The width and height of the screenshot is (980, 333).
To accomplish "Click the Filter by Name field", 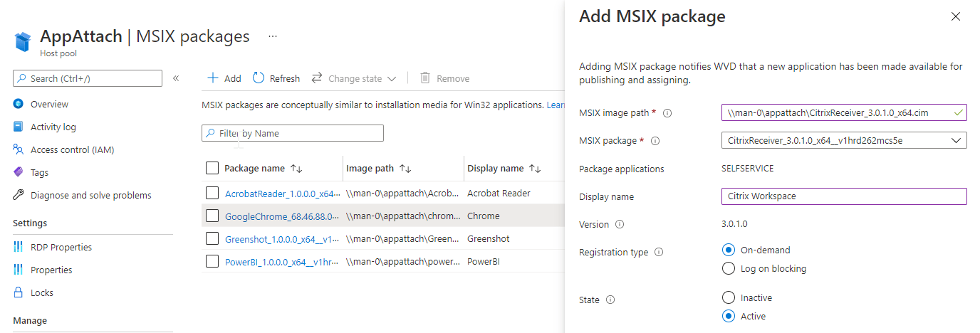I will click(x=293, y=133).
